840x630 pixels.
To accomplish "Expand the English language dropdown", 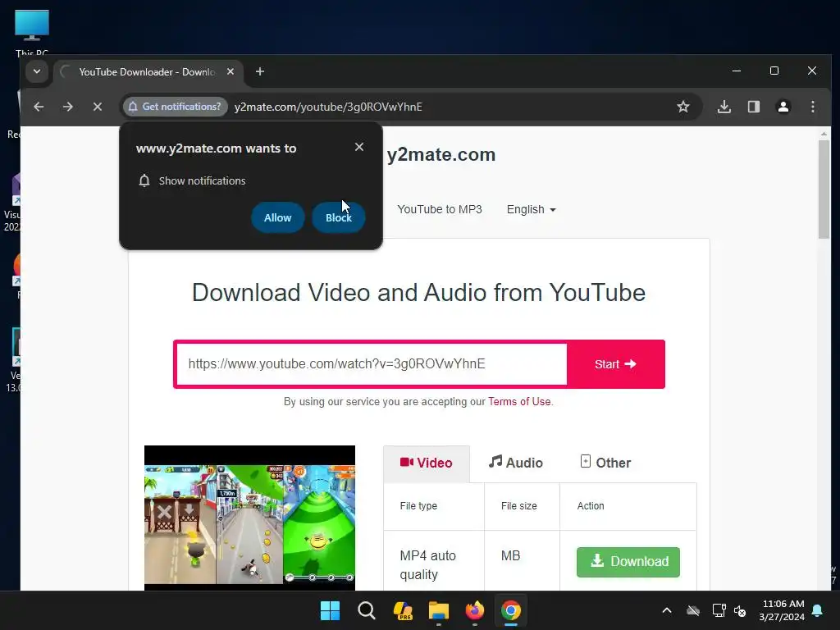I will coord(531,209).
